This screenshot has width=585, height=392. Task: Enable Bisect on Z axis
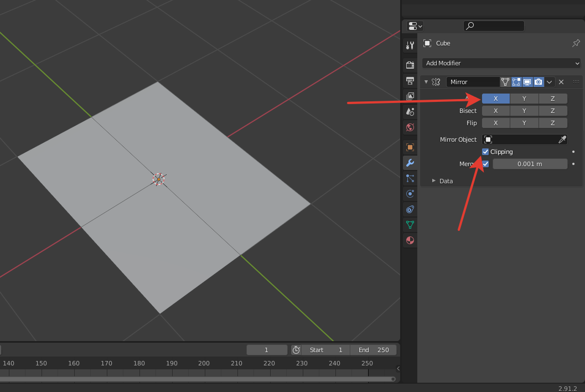click(552, 111)
